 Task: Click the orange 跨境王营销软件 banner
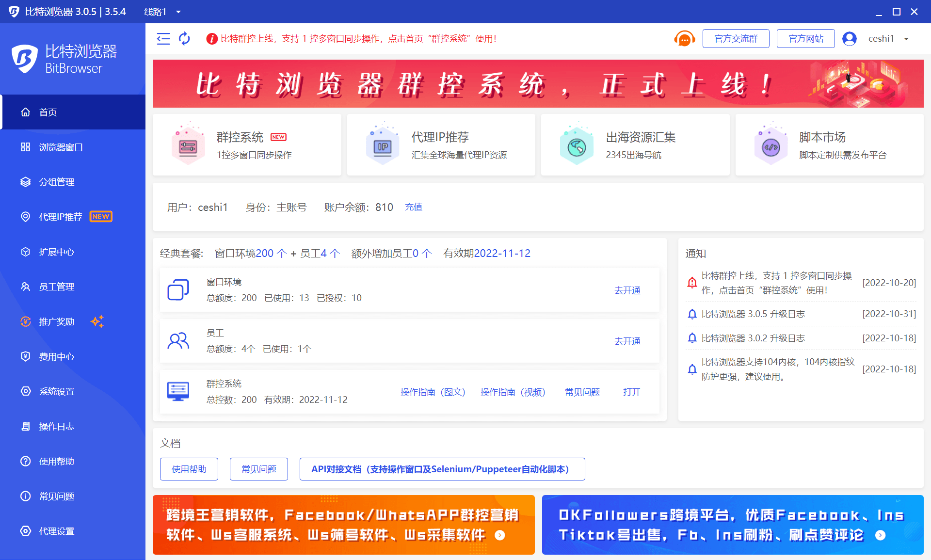click(343, 525)
